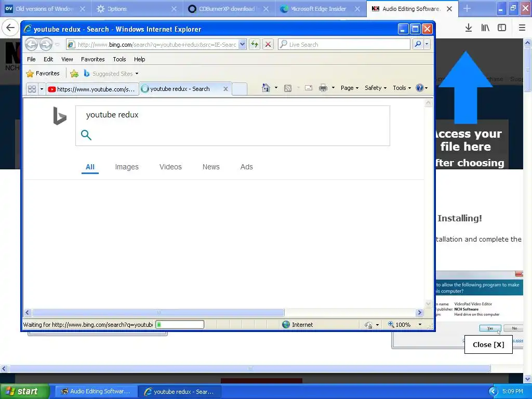The width and height of the screenshot is (532, 399).
Task: Click the Live Search magnifier button
Action: pos(418,44)
